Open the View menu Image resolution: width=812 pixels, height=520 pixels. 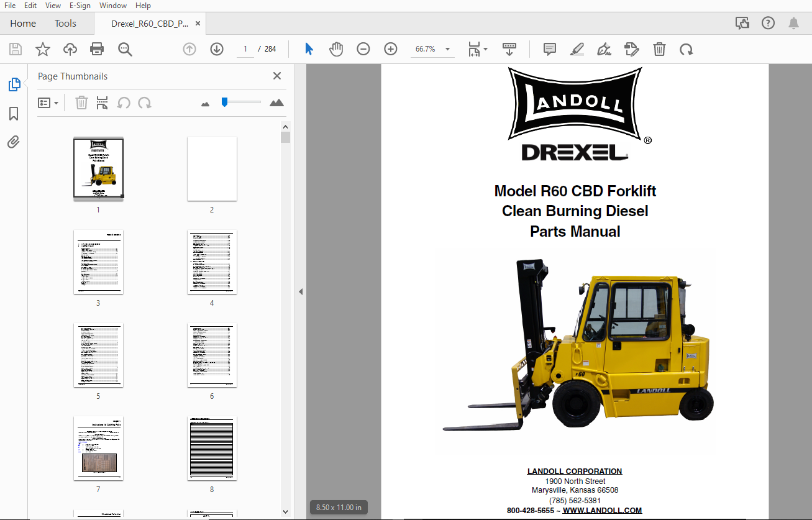coord(53,6)
